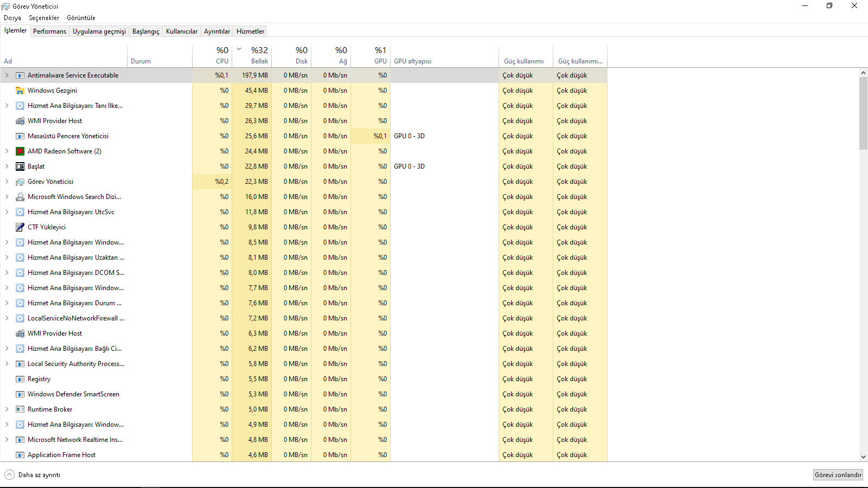Viewport: 868px width, 488px height.
Task: Expand the AMD Radeon Software (2) group
Action: pyautogui.click(x=7, y=151)
